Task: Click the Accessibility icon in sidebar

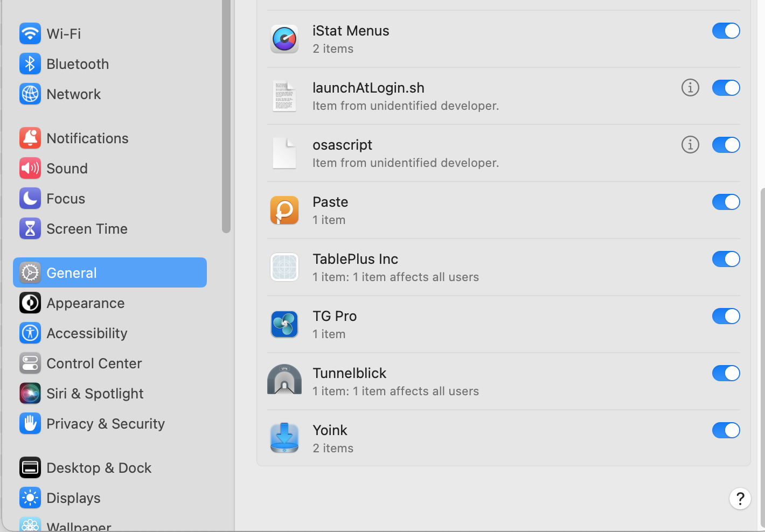Action: [x=30, y=333]
